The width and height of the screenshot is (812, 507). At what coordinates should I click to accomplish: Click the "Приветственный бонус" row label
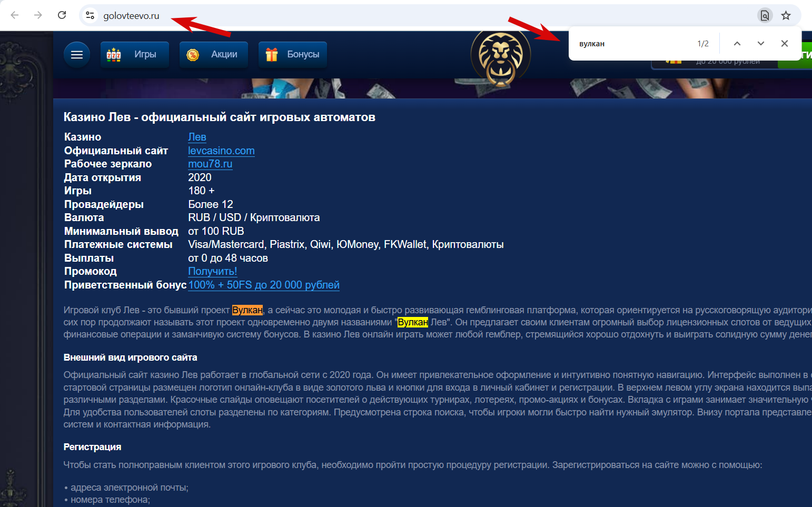click(125, 285)
